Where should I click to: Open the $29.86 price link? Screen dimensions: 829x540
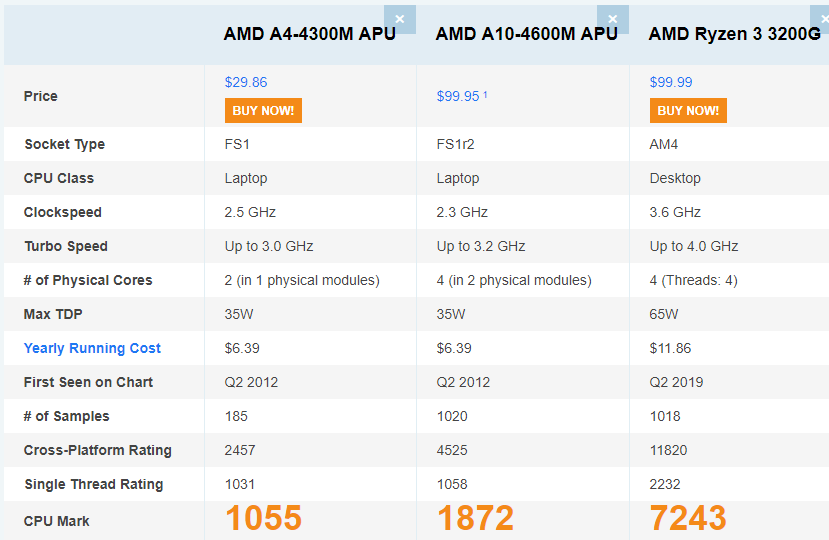(x=246, y=82)
